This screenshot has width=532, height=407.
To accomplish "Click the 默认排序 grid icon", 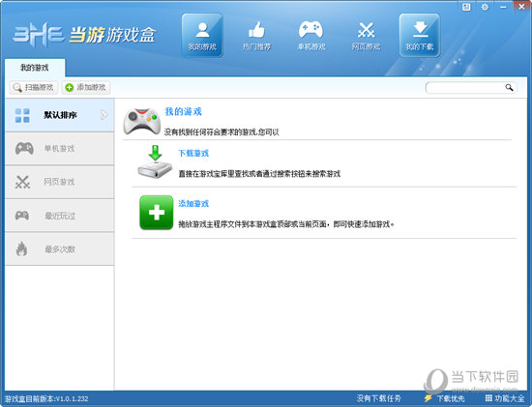I will pyautogui.click(x=22, y=115).
